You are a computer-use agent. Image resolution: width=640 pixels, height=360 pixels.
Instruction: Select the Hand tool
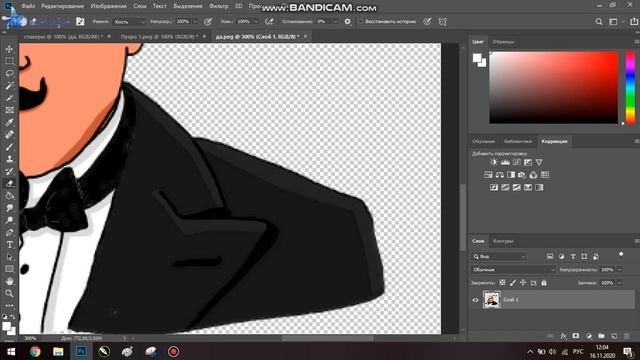(9, 281)
